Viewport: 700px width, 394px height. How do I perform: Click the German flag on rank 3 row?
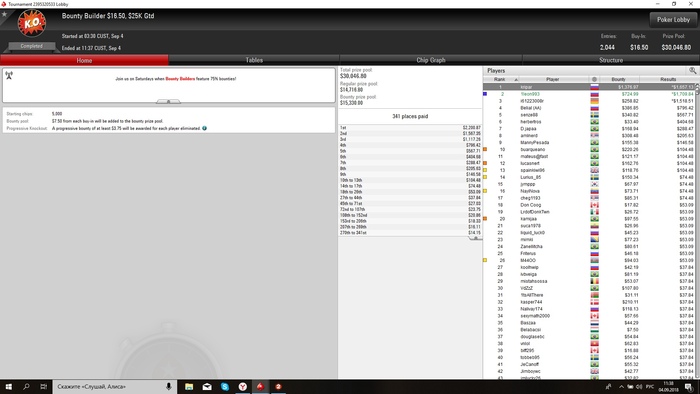click(594, 101)
